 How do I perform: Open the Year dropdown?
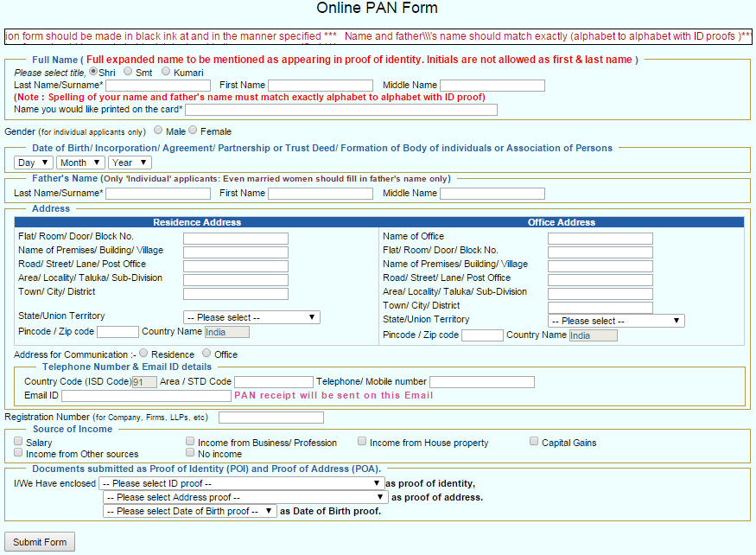point(128,162)
